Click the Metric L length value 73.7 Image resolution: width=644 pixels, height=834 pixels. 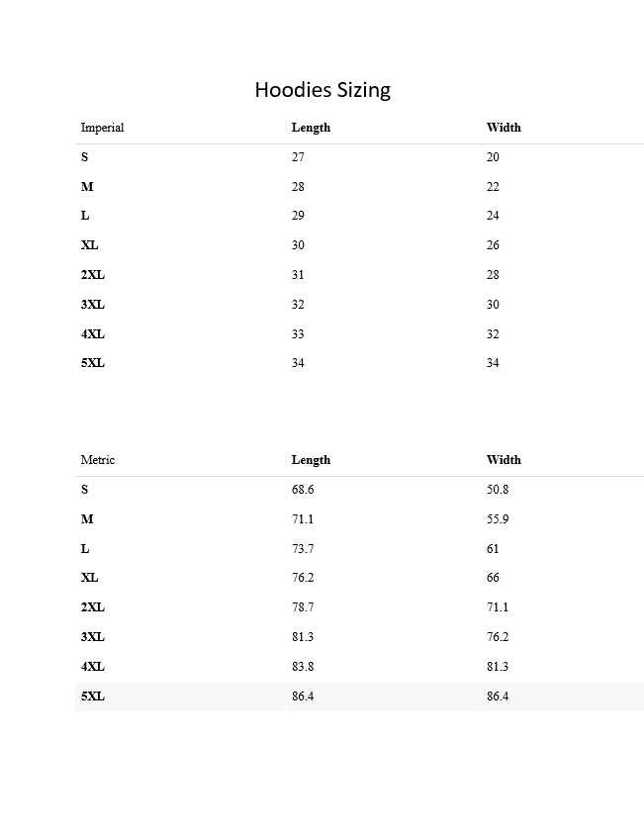(303, 549)
